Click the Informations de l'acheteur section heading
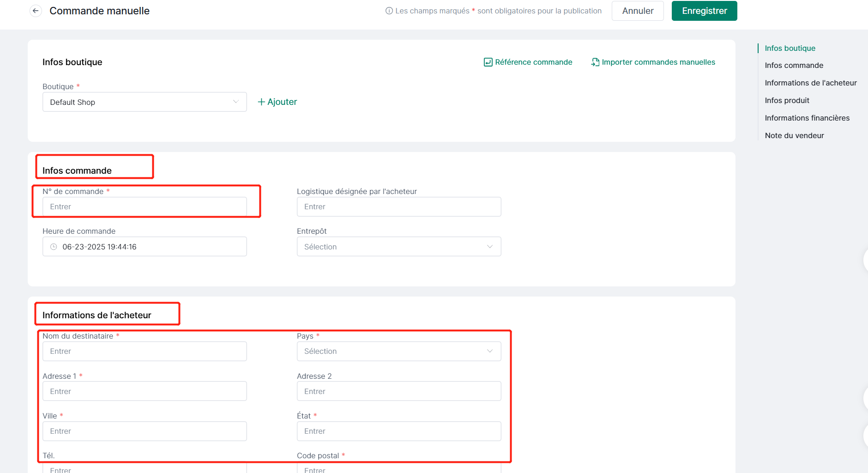This screenshot has height=473, width=868. [x=97, y=315]
